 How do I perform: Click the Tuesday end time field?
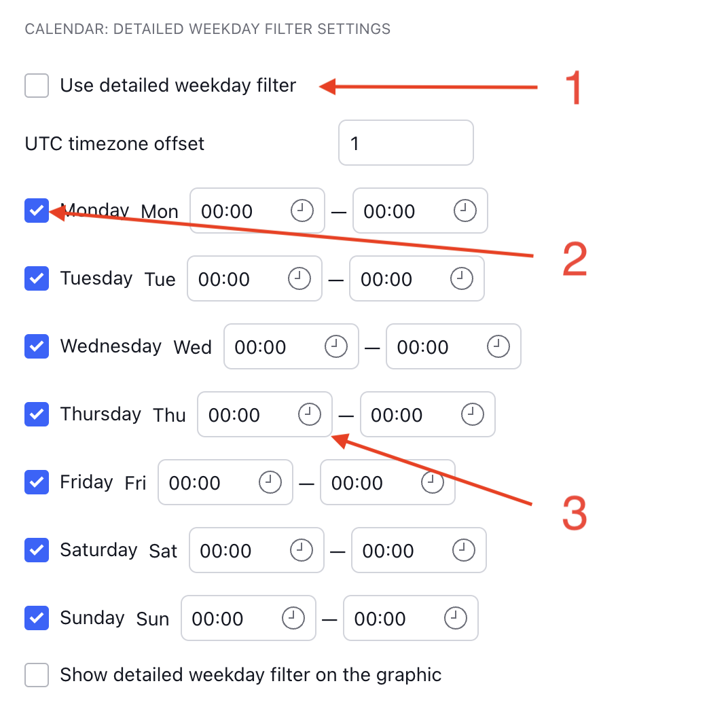coord(417,278)
